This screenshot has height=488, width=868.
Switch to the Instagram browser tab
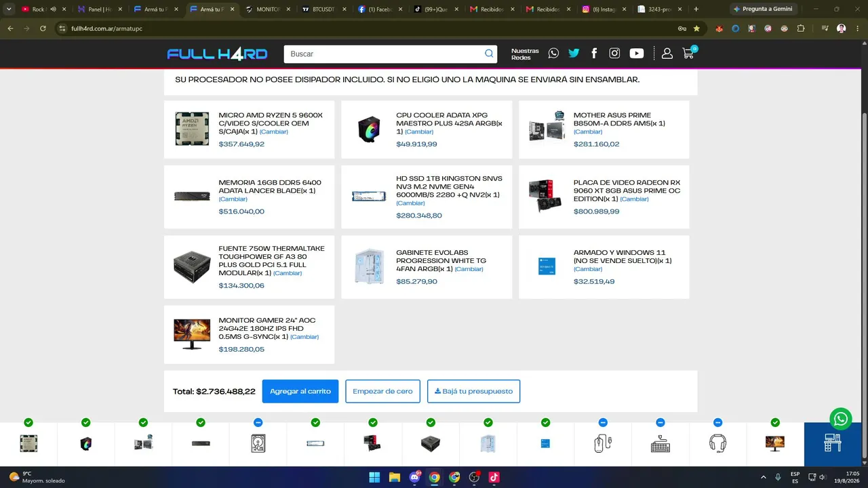pos(605,9)
